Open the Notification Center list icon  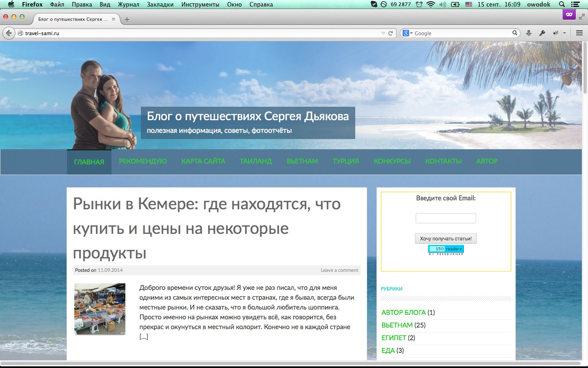tap(575, 4)
